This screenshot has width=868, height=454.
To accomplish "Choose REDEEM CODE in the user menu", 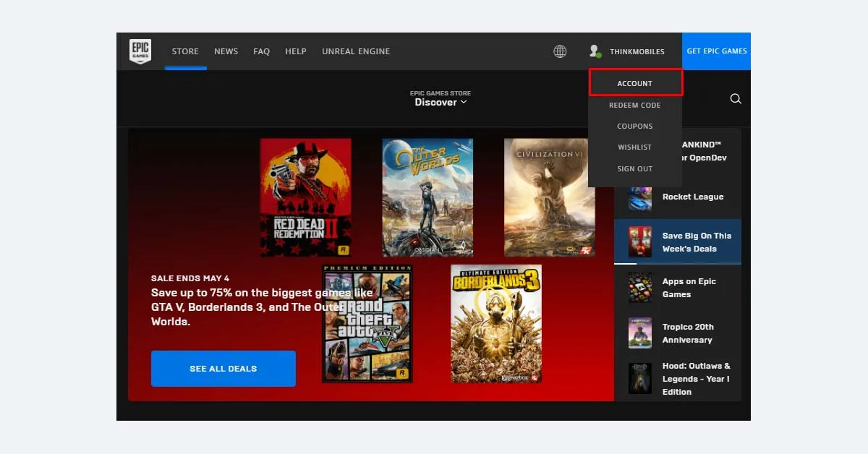I will coord(635,106).
